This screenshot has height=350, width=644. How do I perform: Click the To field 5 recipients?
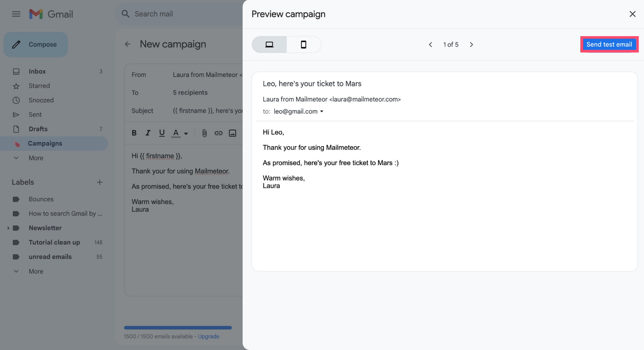pyautogui.click(x=190, y=93)
